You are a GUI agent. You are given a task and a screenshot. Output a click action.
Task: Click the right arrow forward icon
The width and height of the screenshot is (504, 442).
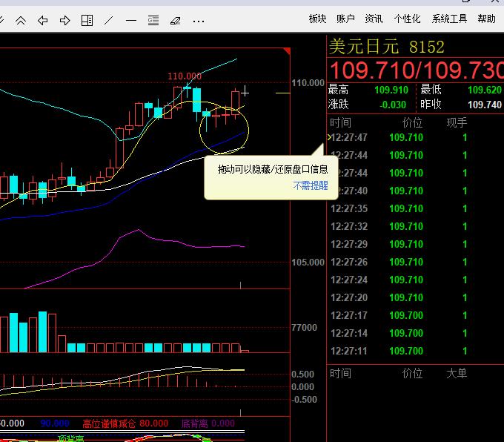(64, 20)
